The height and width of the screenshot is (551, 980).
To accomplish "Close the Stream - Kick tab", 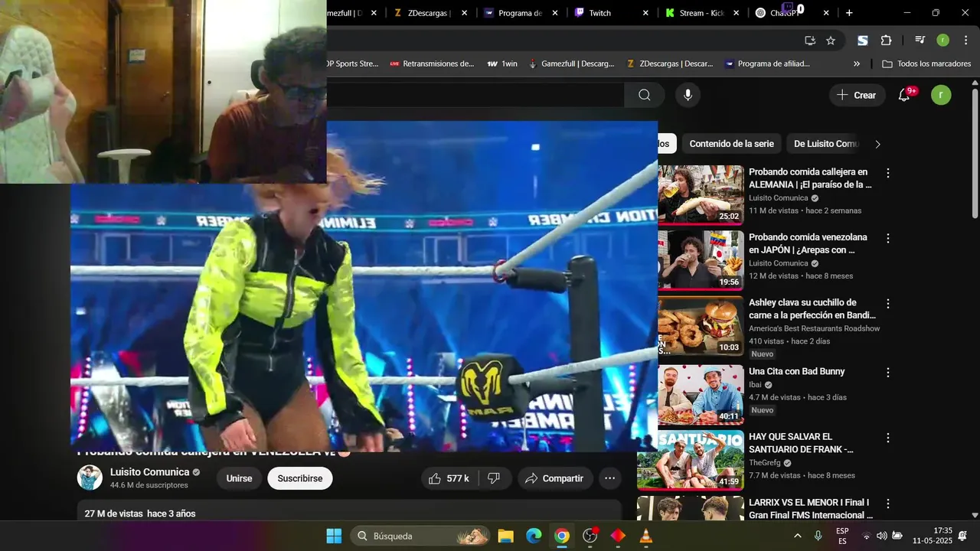I will tap(736, 13).
